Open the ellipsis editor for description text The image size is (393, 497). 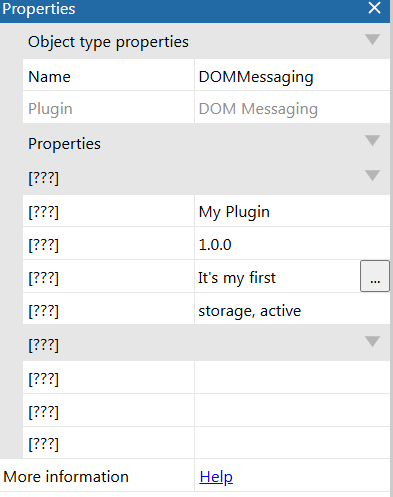click(375, 276)
